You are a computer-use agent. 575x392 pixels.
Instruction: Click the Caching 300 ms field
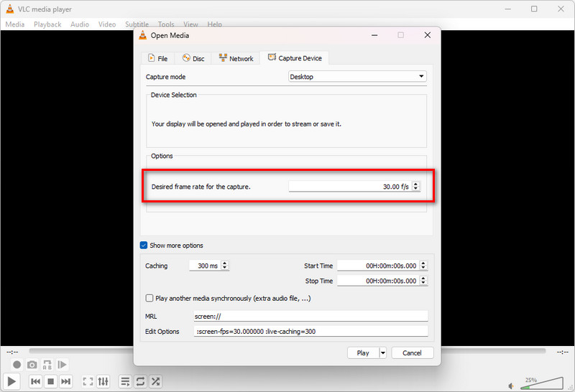(205, 266)
